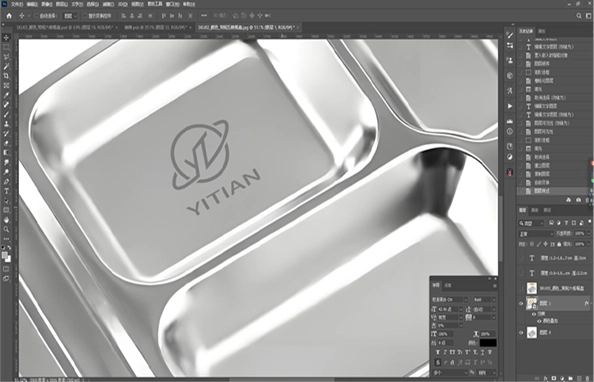Collapse the floating Character panel

pos(489,279)
